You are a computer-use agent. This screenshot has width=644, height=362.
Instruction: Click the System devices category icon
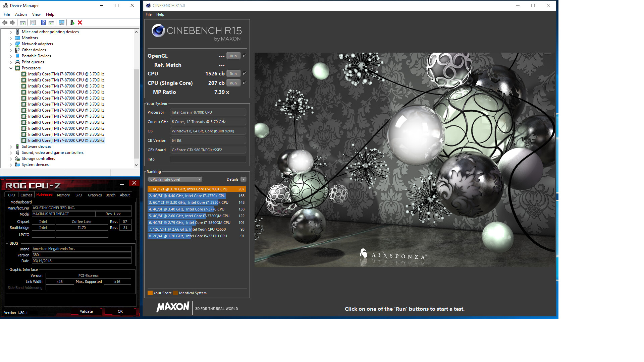tap(17, 165)
